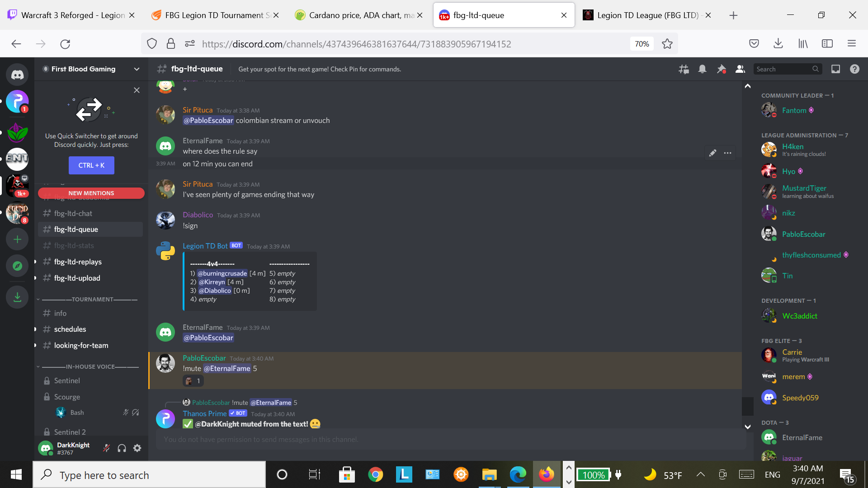
Task: Open pinned messages icon
Action: pos(721,69)
